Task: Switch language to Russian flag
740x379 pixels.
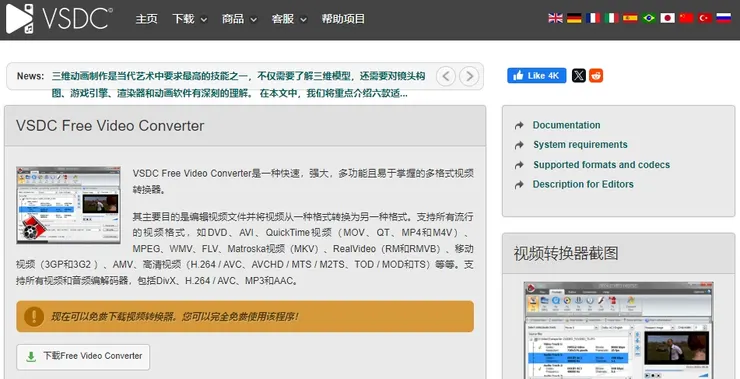Action: pyautogui.click(x=723, y=18)
